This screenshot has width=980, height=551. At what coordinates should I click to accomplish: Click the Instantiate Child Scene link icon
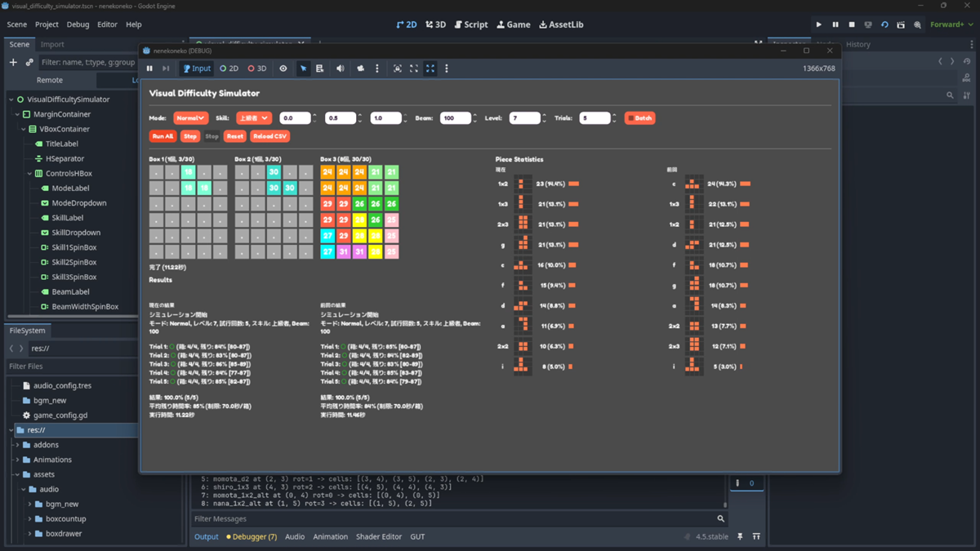[29, 62]
